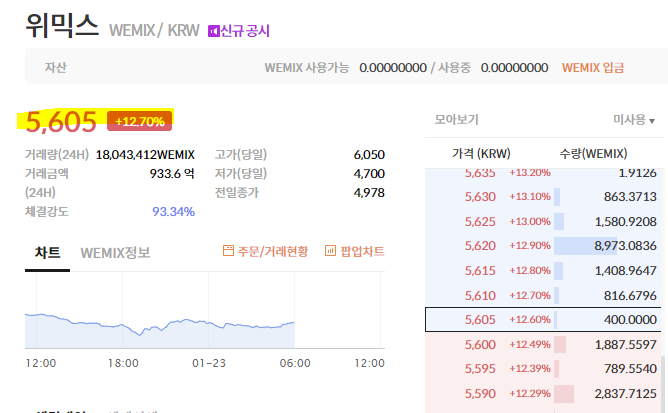This screenshot has height=413, width=668.
Task: Click the +12.70% change badge
Action: pos(139,121)
